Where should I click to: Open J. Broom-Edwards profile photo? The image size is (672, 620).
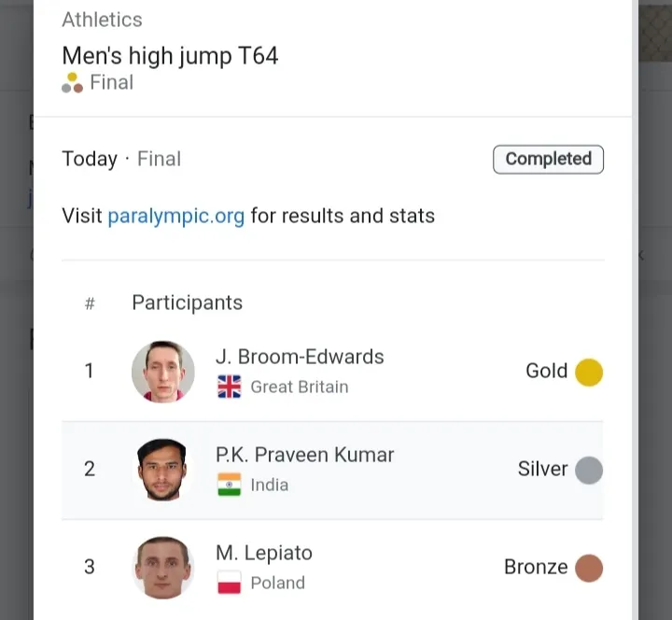tap(162, 372)
